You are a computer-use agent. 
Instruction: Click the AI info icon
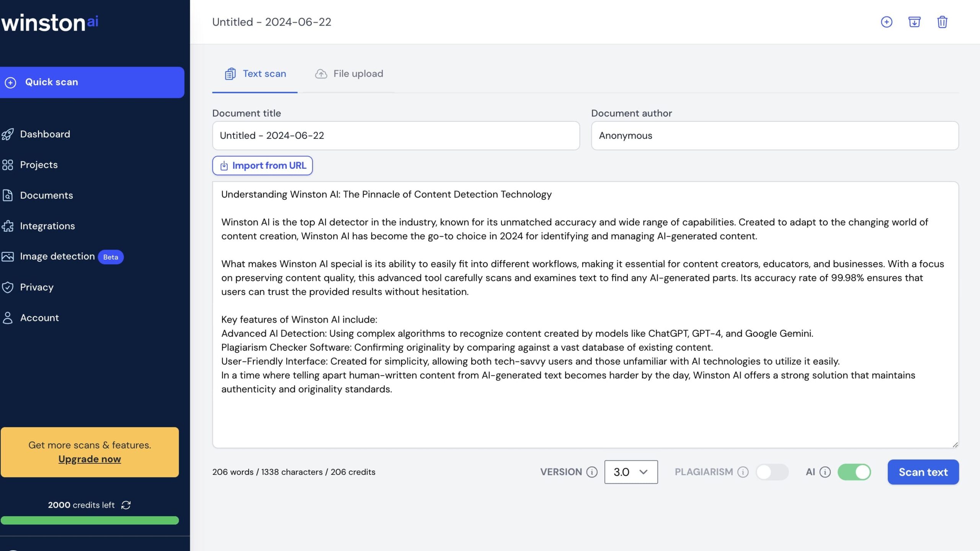(x=825, y=472)
